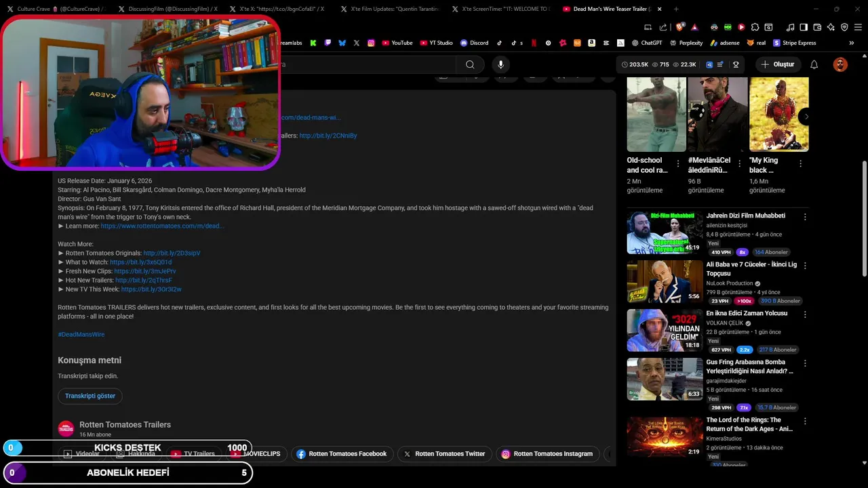Click the Brave Shields lion icon

[679, 27]
